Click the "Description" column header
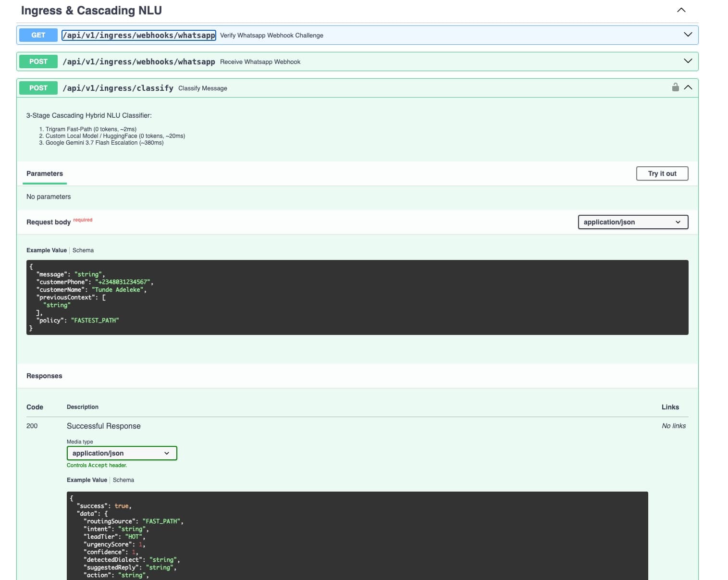 tap(83, 407)
